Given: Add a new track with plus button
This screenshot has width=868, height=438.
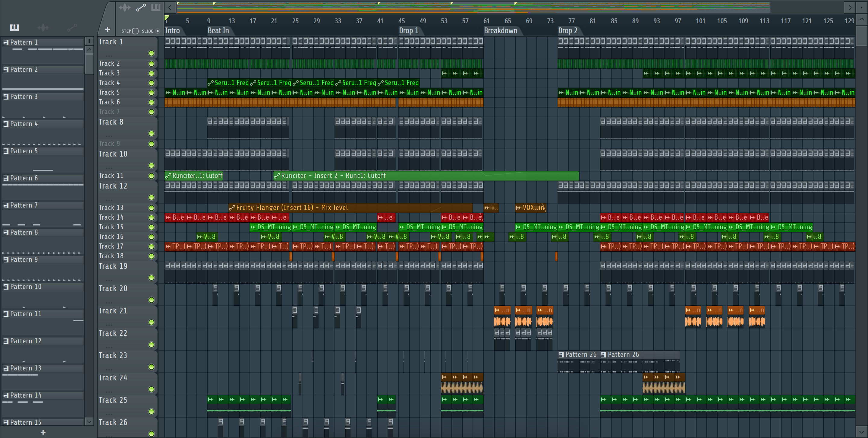Looking at the screenshot, I should point(108,29).
